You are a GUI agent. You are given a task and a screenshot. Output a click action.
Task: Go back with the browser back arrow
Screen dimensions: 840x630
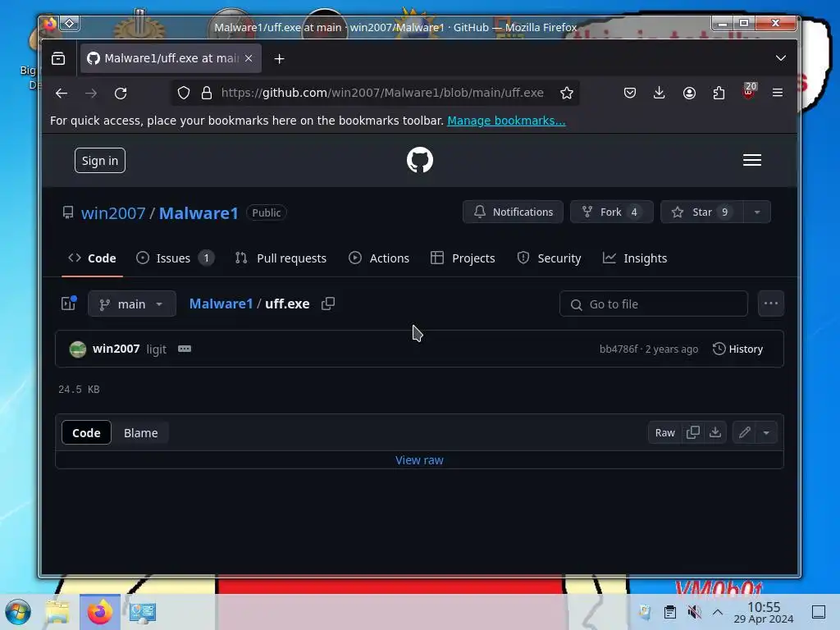point(62,94)
